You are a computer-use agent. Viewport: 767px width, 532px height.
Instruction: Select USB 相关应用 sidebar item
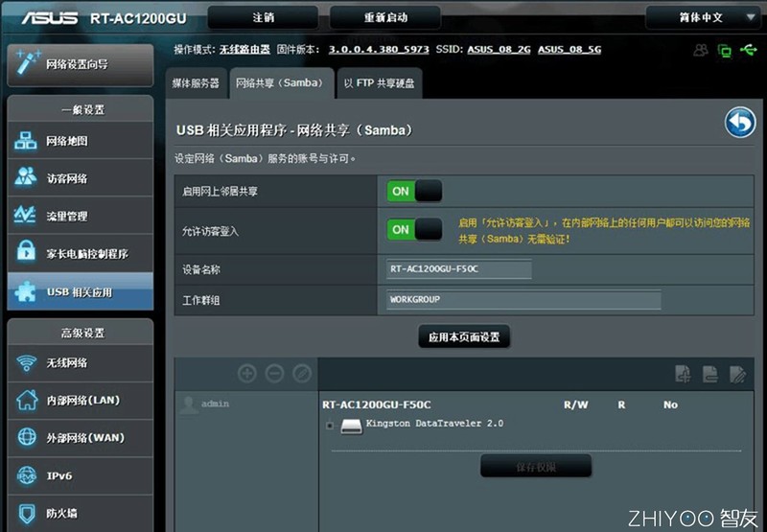[x=81, y=292]
